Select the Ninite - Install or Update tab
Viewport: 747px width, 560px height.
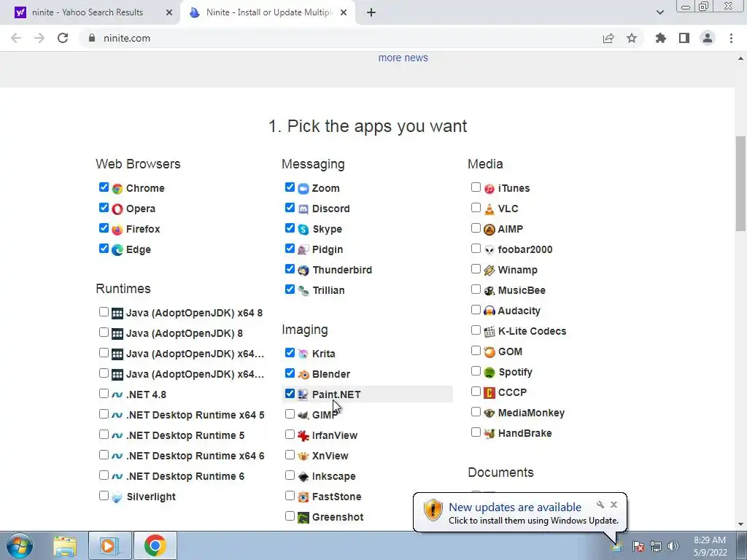click(x=268, y=13)
